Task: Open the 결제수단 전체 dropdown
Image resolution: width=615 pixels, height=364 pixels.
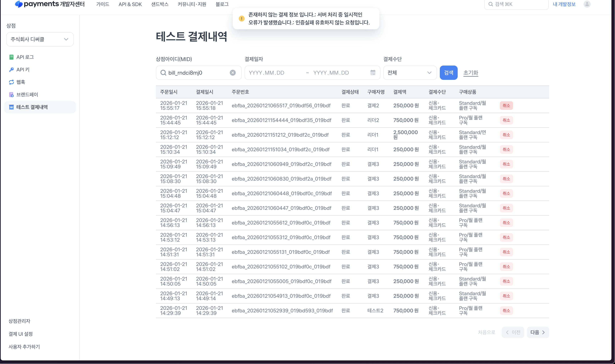Action: (410, 73)
